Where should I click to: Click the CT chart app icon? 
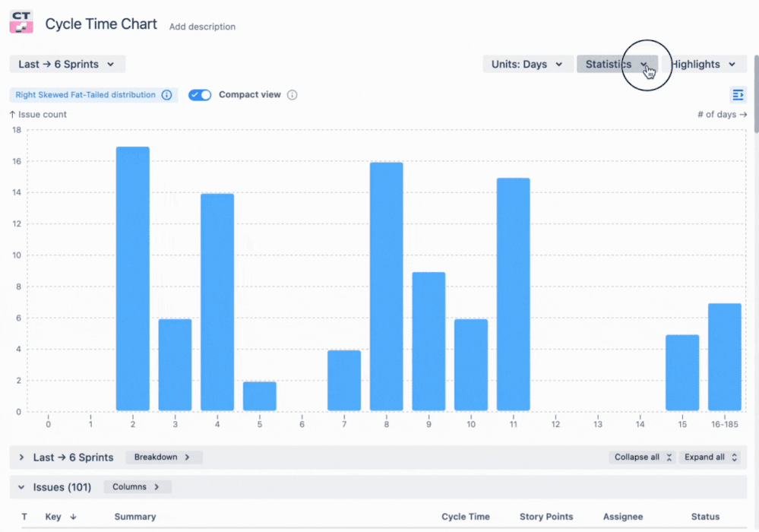(21, 22)
